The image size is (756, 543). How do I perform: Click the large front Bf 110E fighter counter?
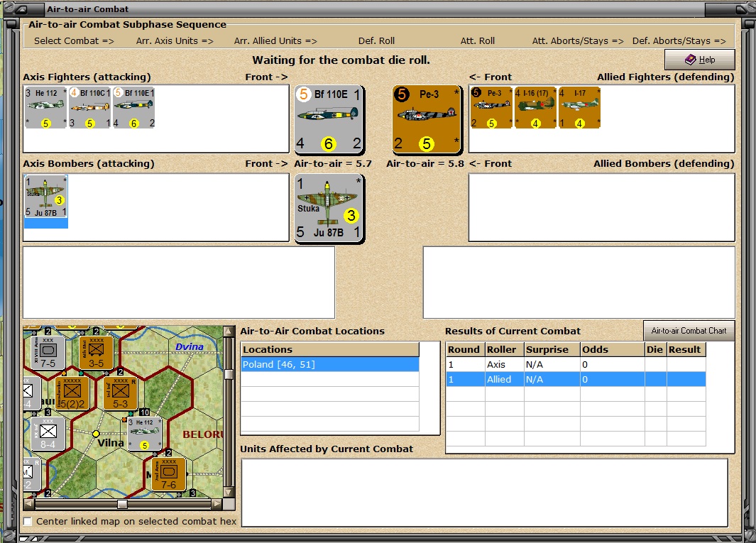[x=329, y=119]
